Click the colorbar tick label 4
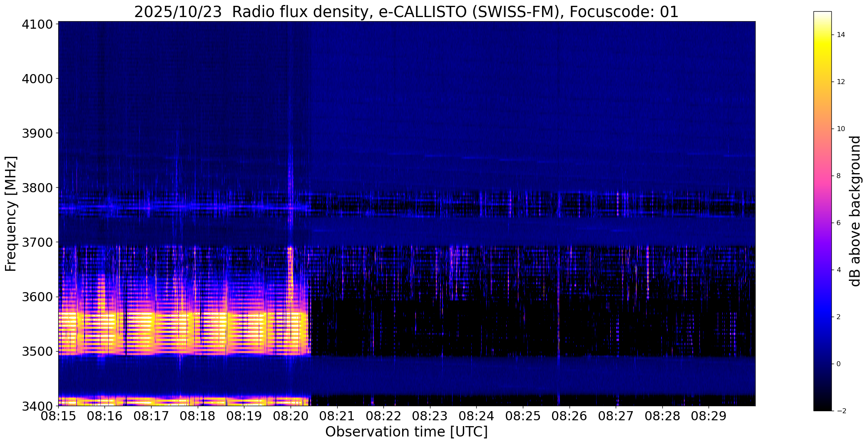868x444 pixels. 838,270
